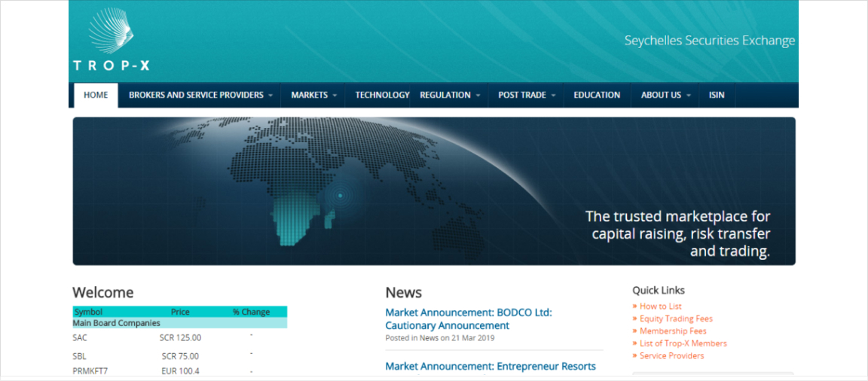Viewport: 868px width, 381px height.
Task: Go to the EDUCATION page
Action: click(x=597, y=95)
